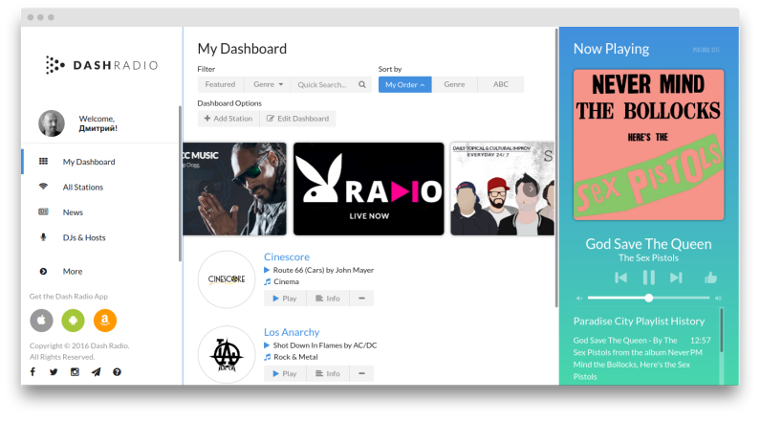760x422 pixels.
Task: Click the low volume speaker icon
Action: (579, 298)
